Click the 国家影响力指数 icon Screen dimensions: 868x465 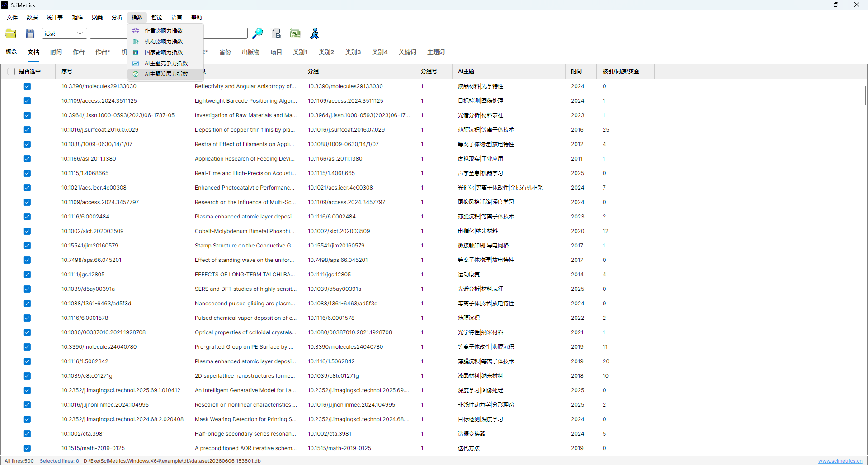click(x=136, y=52)
